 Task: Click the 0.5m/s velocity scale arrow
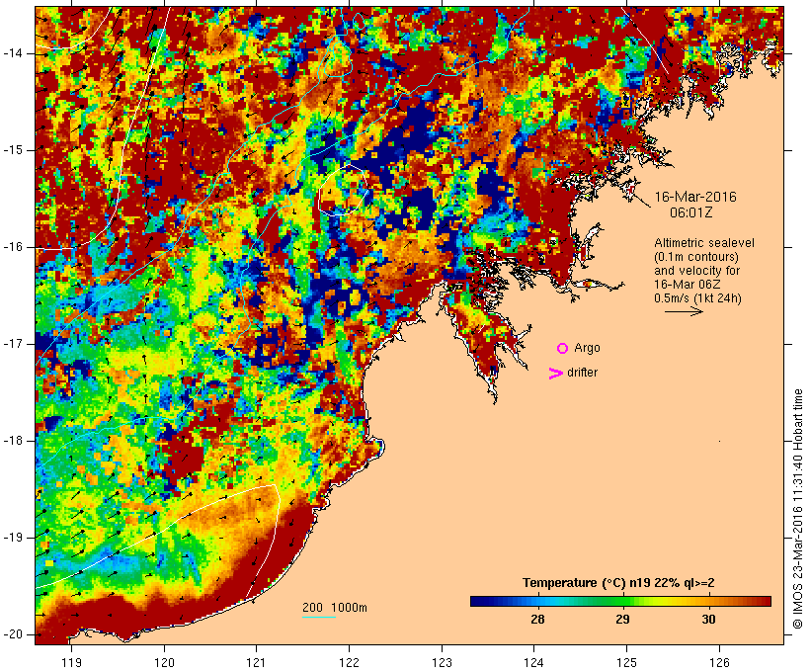tap(684, 311)
